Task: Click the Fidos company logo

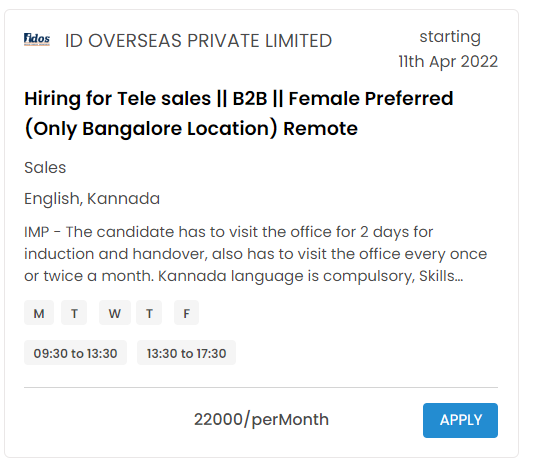Action: pos(37,39)
